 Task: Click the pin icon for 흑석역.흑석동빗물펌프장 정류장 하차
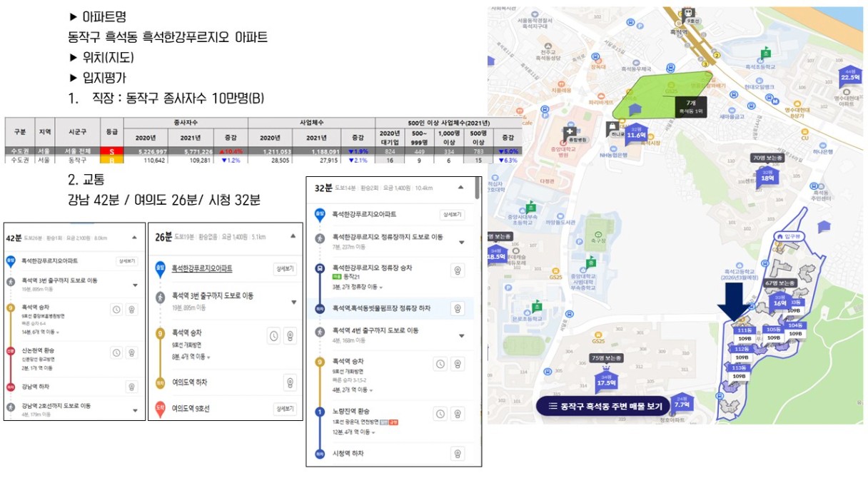458,308
